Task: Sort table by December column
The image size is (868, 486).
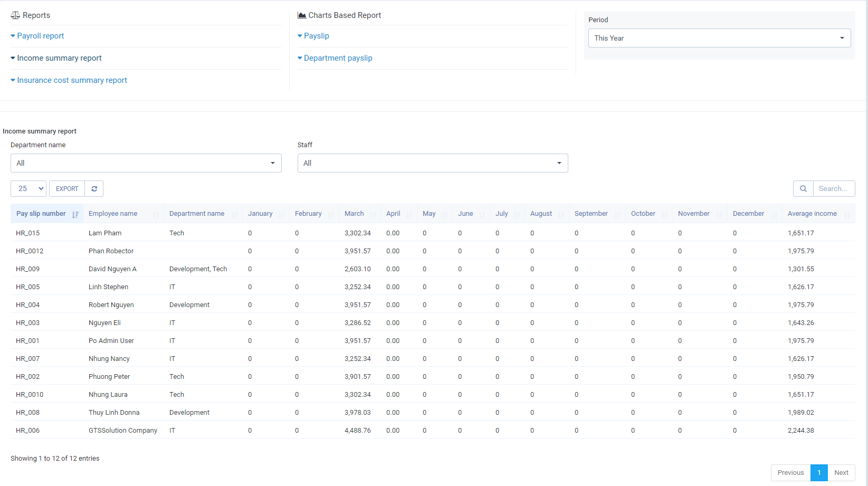Action: 755,214
